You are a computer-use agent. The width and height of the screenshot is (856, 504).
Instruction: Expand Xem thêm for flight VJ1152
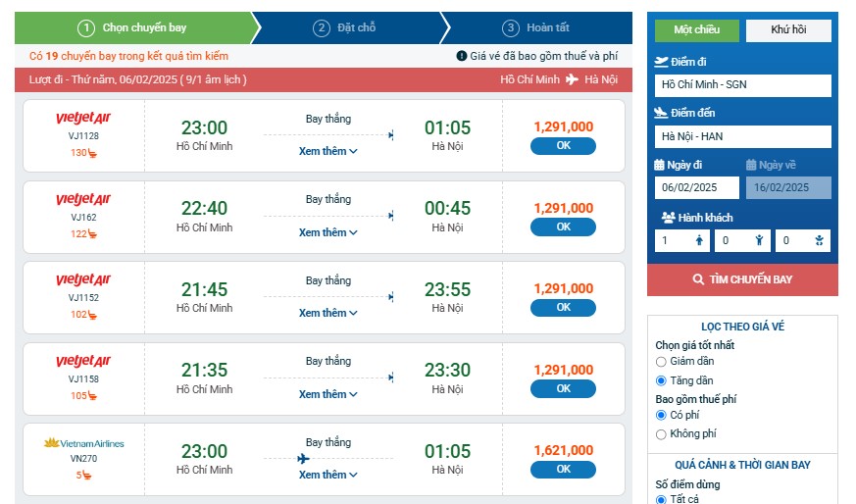(x=328, y=313)
